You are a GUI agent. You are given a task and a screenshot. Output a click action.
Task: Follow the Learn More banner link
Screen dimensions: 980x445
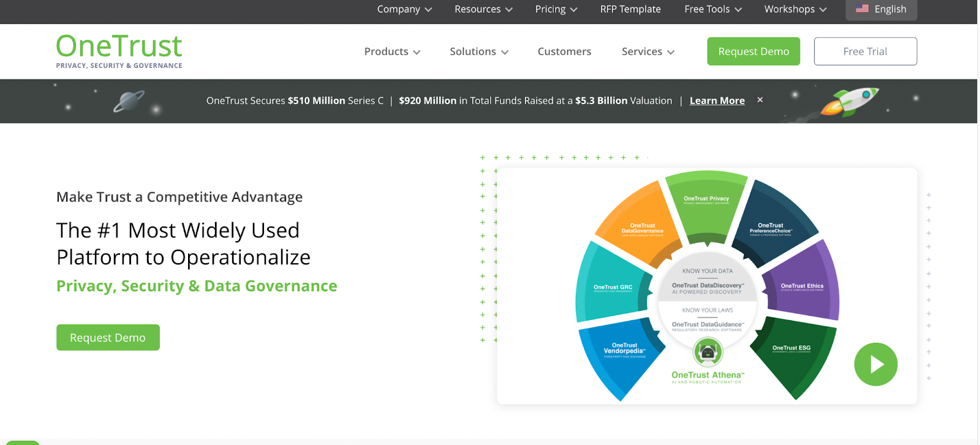[717, 100]
